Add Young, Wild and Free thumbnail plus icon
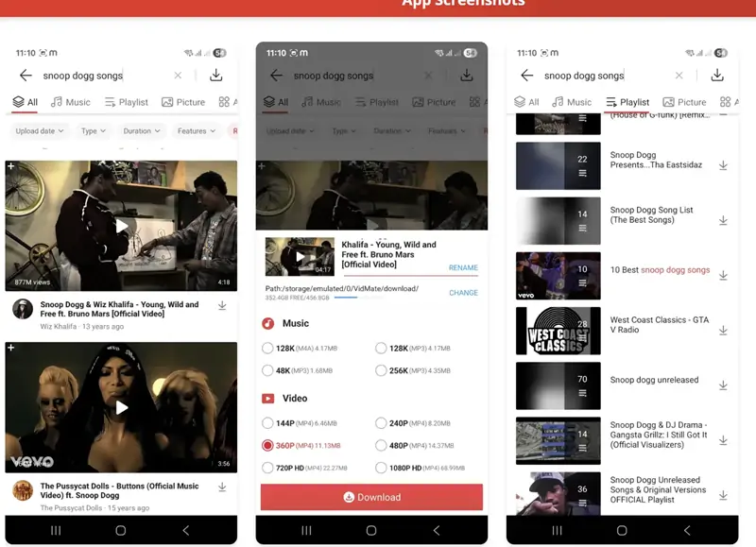Viewport: 756px width, 547px height. coord(11,166)
